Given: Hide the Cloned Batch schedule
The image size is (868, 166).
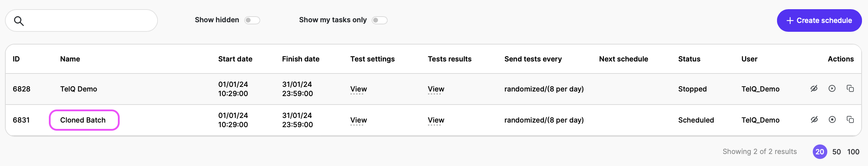Looking at the screenshot, I should pos(814,120).
